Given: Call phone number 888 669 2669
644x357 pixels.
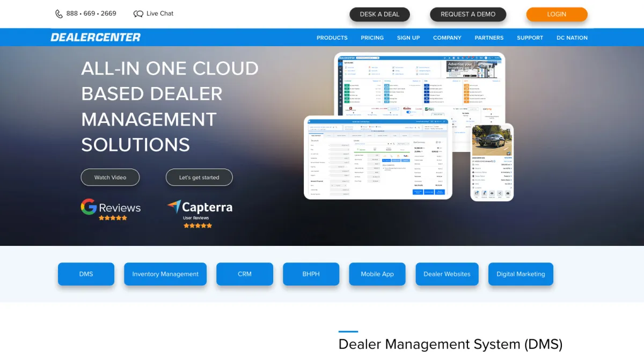Looking at the screenshot, I should (91, 13).
